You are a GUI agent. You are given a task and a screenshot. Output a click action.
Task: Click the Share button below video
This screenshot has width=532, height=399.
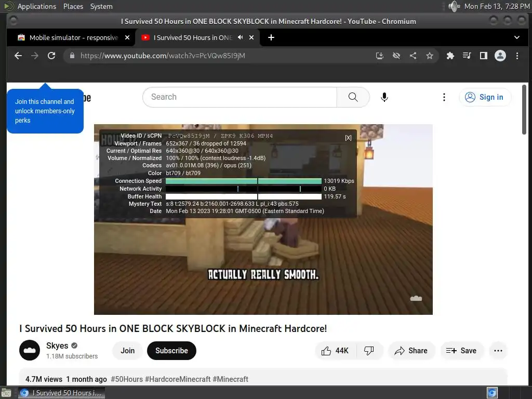(411, 351)
